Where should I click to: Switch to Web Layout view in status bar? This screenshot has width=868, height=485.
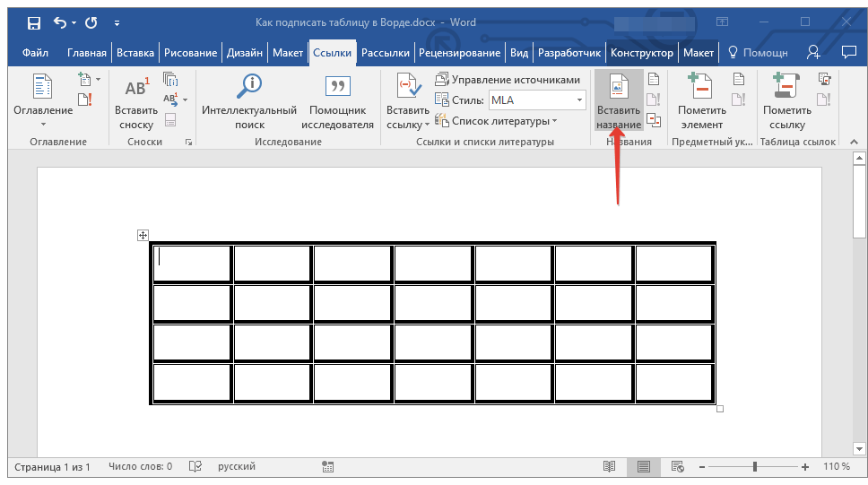pyautogui.click(x=677, y=467)
